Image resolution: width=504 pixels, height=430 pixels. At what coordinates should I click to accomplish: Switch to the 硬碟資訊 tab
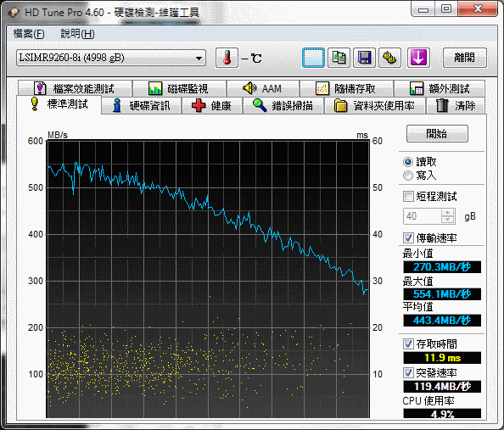[x=142, y=106]
